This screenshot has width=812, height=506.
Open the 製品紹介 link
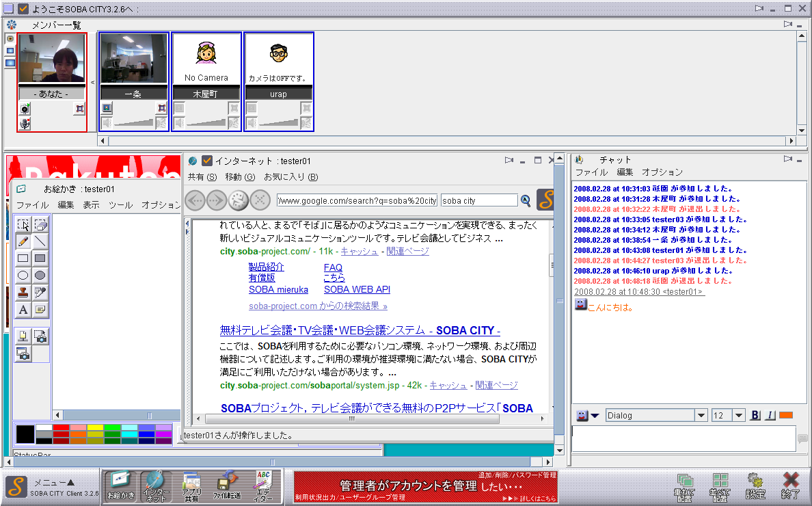(x=266, y=267)
